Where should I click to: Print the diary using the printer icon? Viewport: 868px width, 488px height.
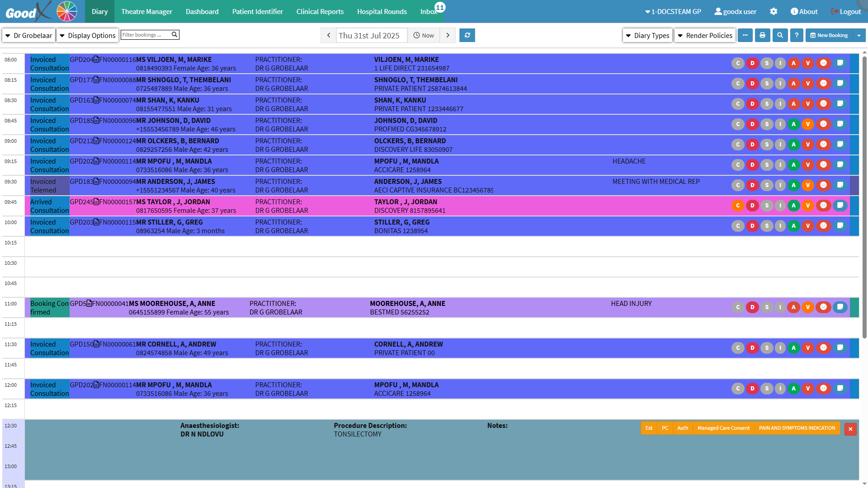coord(762,35)
